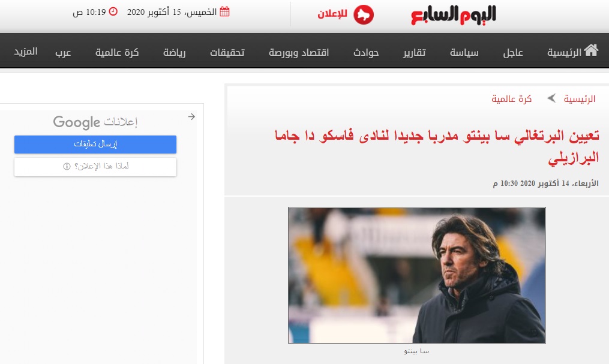The height and width of the screenshot is (364, 609).
Task: Open the 'عاجل' breaking news section
Action: (512, 52)
